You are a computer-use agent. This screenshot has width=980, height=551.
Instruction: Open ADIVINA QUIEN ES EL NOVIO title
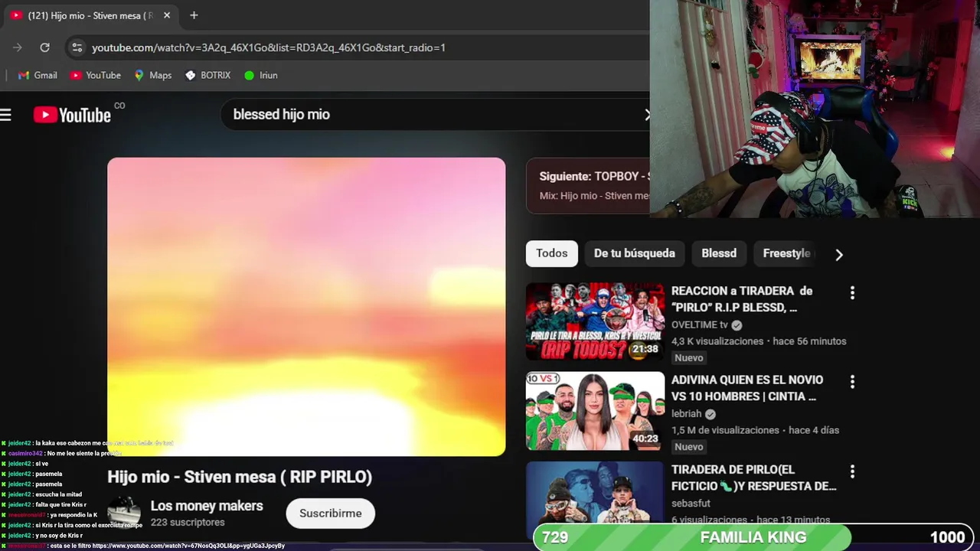[747, 388]
